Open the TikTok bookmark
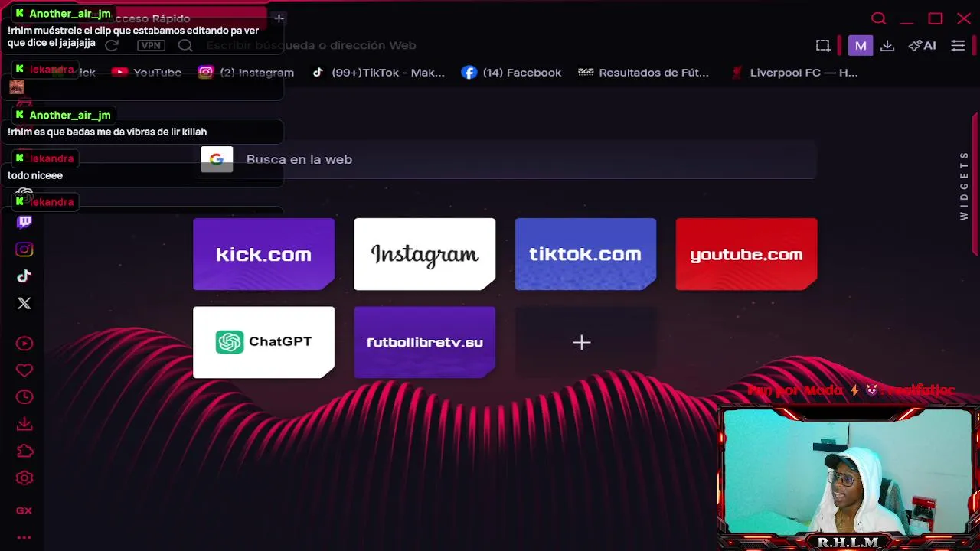Screen dimensions: 980x551 click(x=378, y=73)
